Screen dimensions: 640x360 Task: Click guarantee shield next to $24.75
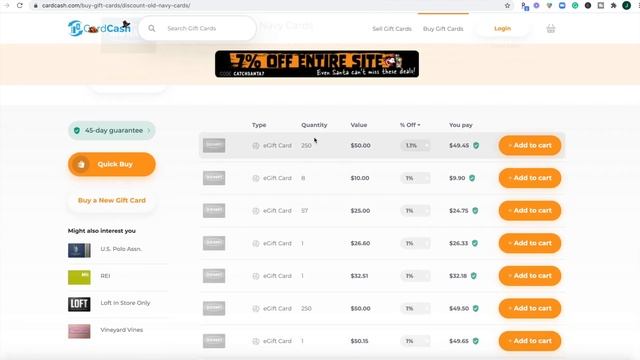[x=475, y=211]
